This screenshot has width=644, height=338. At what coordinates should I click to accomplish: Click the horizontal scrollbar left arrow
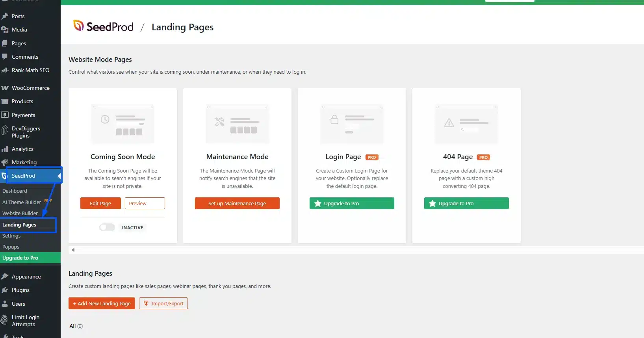[x=73, y=250]
